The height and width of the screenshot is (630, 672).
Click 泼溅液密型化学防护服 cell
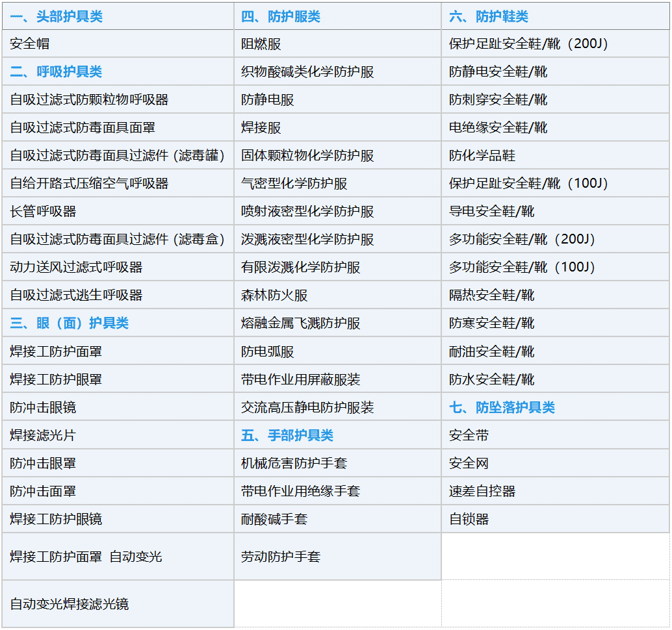coord(338,239)
